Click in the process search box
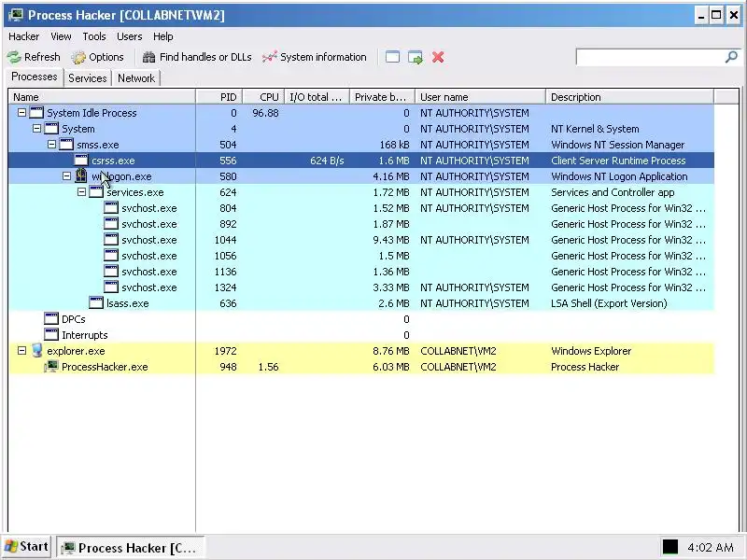 (650, 57)
